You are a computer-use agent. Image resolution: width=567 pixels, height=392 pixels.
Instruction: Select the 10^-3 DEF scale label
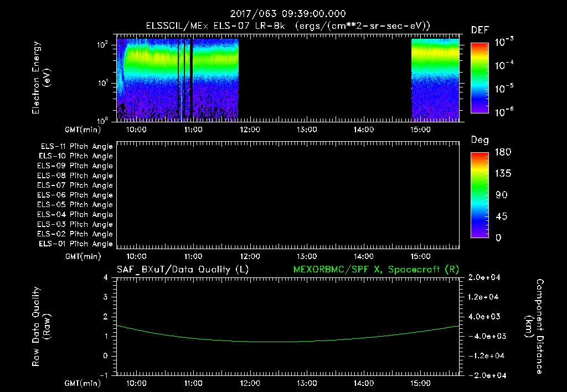tap(504, 42)
